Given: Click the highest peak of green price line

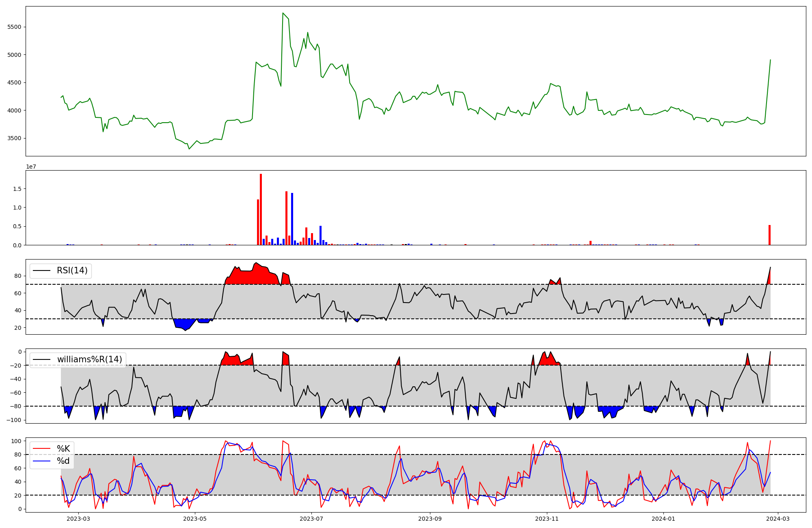Looking at the screenshot, I should coord(283,13).
